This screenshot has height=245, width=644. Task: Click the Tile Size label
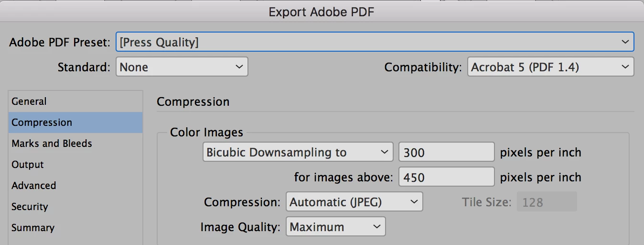pyautogui.click(x=487, y=202)
